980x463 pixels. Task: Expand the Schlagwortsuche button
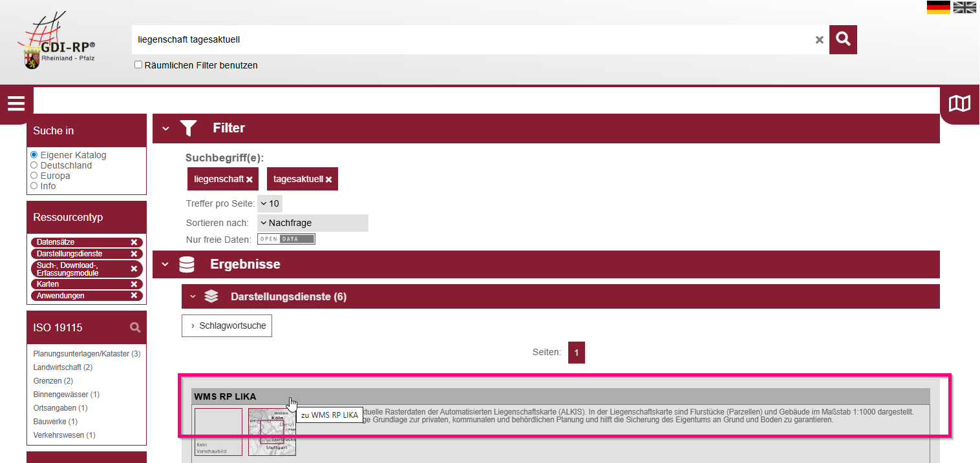227,326
